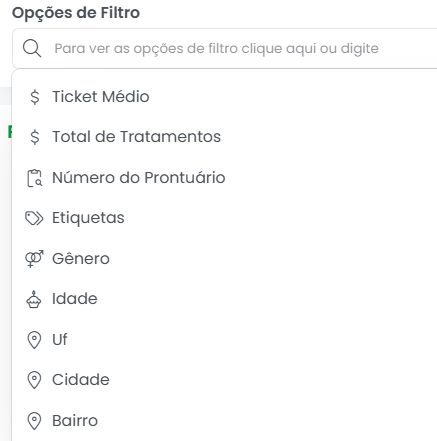Click the clipboard icon for Número do Prontuário
Screen dimensions: 437x441
point(34,178)
